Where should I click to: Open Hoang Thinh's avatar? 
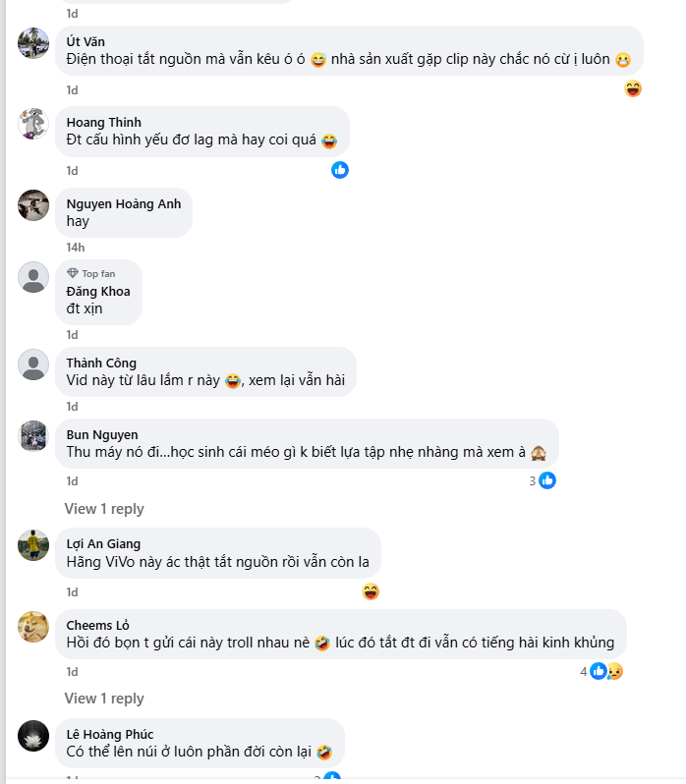point(33,124)
